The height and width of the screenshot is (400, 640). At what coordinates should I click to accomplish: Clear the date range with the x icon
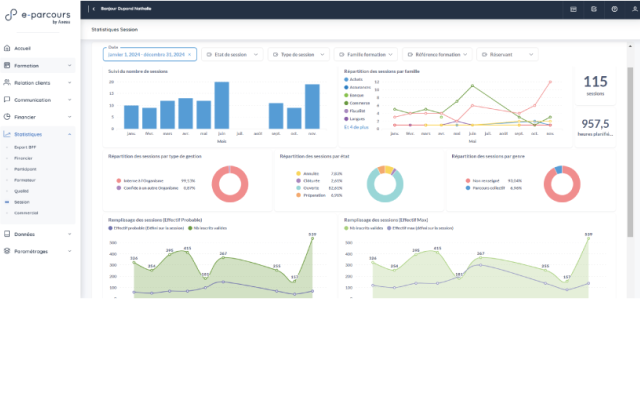[x=189, y=55]
